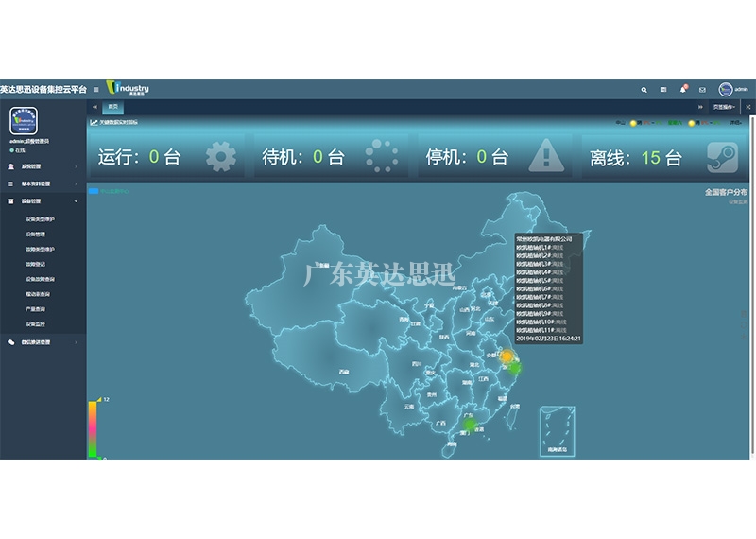Click the orange customer marker near Jiangsu
The width and height of the screenshot is (756, 539).
507,356
